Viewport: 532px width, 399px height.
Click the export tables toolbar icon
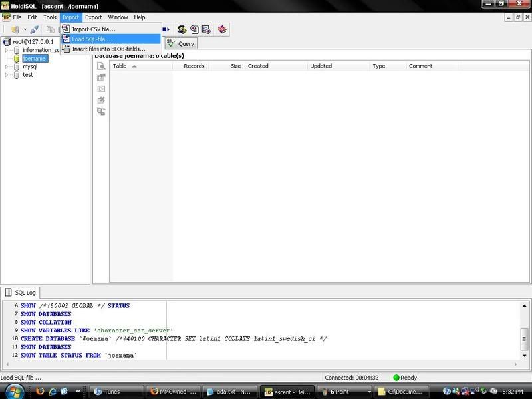[x=206, y=29]
